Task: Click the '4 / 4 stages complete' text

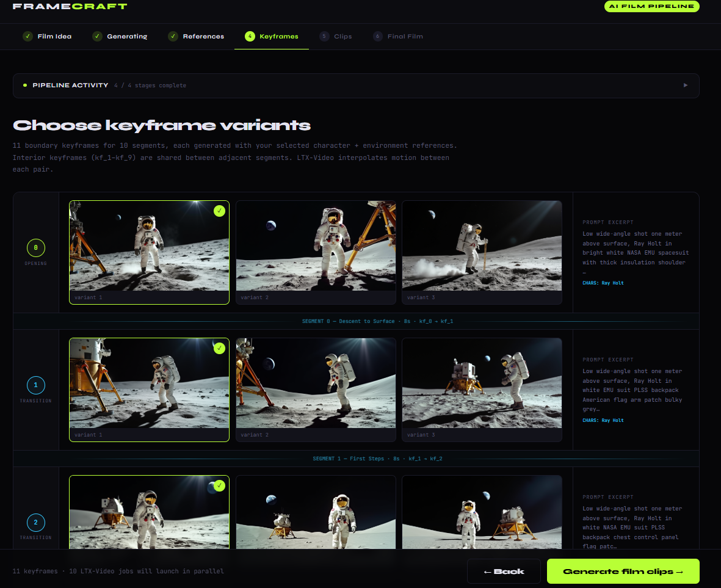Action: click(x=150, y=85)
